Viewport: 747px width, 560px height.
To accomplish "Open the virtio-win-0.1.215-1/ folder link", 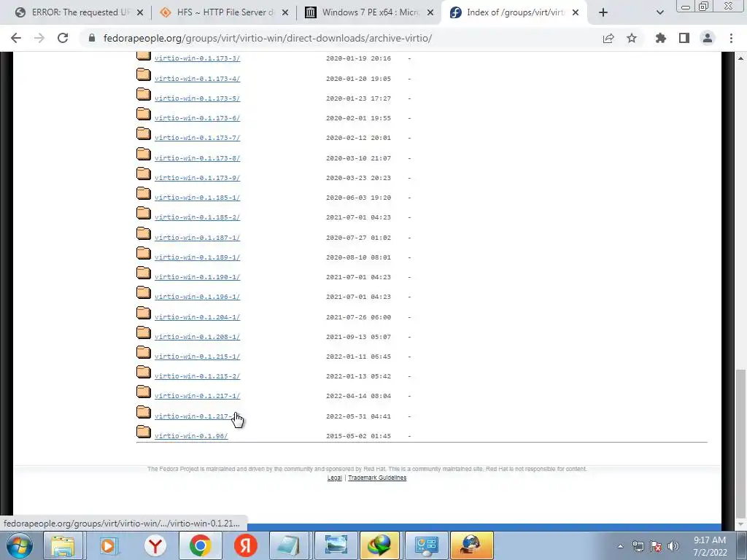I will [197, 357].
